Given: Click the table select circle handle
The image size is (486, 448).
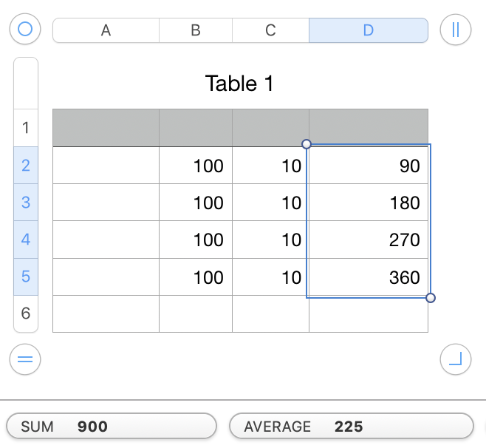Looking at the screenshot, I should (x=25, y=30).
